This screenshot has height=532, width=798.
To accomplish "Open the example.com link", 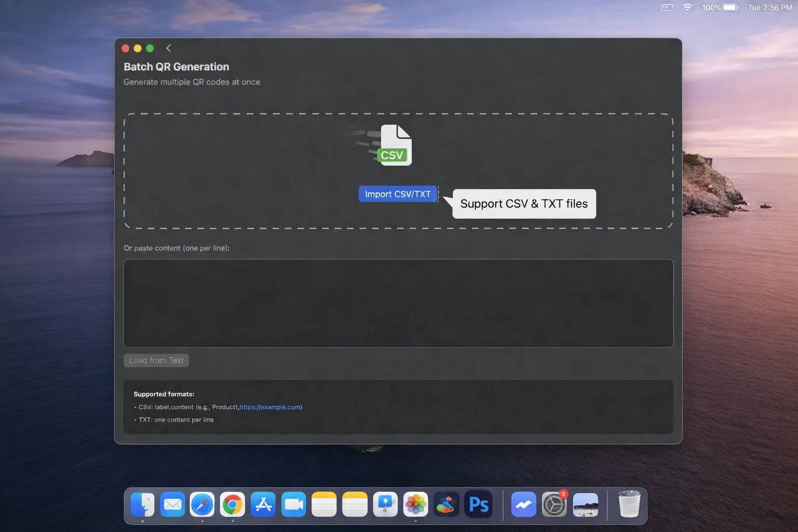I will coord(270,407).
